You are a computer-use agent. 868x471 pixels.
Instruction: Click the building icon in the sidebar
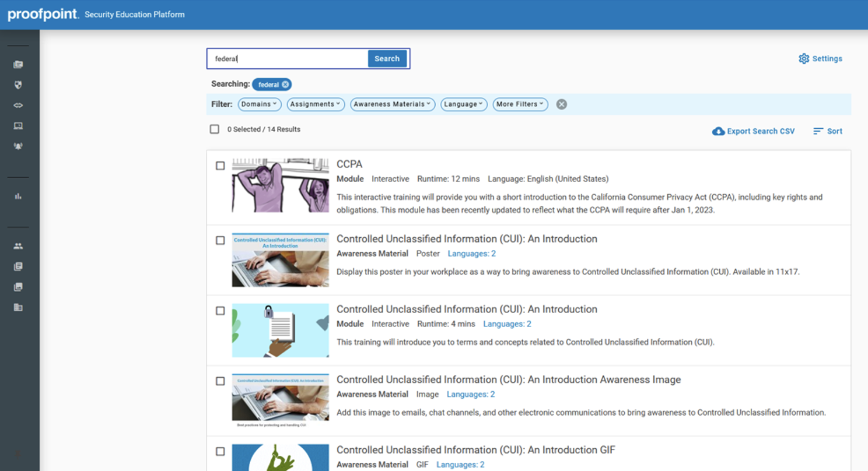pos(18,307)
